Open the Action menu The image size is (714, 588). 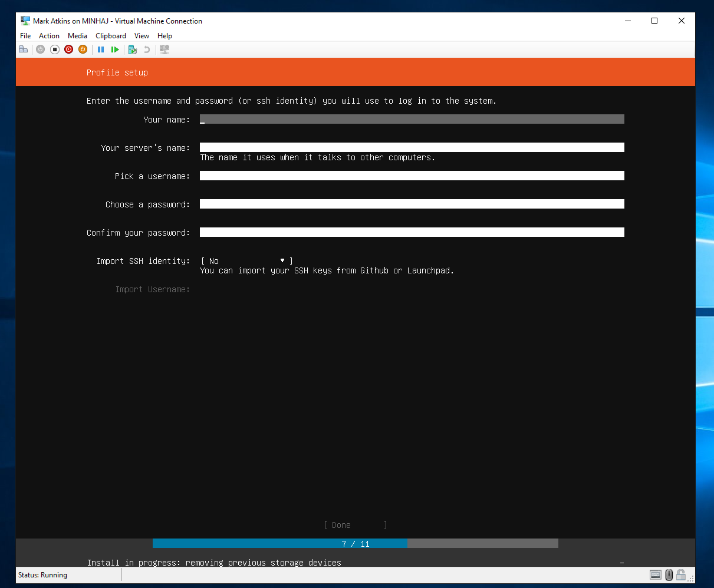49,36
